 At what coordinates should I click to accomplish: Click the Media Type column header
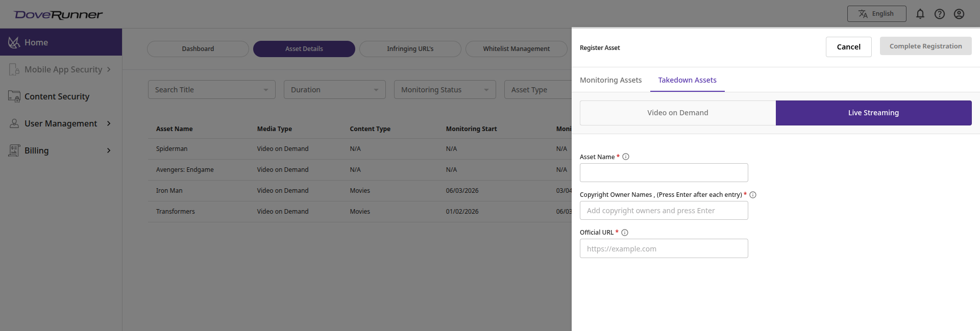pyautogui.click(x=275, y=129)
